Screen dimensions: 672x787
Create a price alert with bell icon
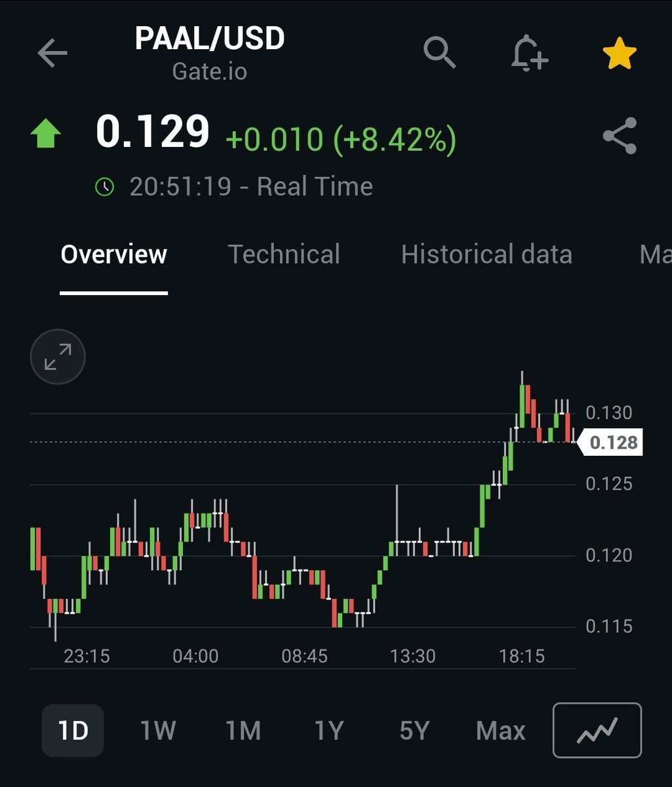click(x=529, y=52)
